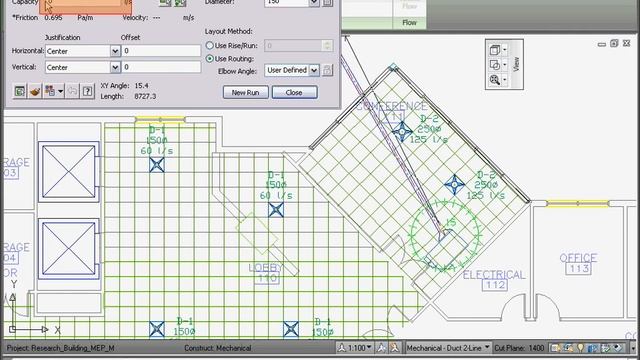The height and width of the screenshot is (360, 640).
Task: Click the Undo arrow icon in dialog
Action: [x=72, y=91]
